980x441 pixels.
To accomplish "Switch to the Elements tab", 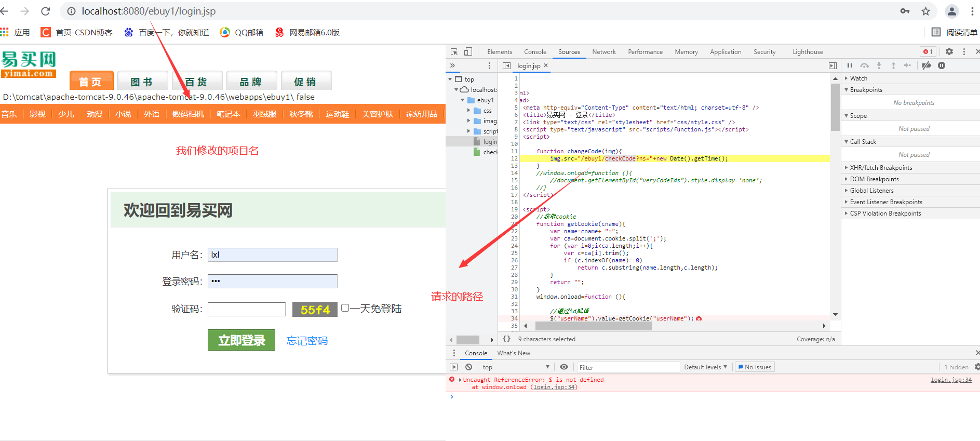I will 500,52.
